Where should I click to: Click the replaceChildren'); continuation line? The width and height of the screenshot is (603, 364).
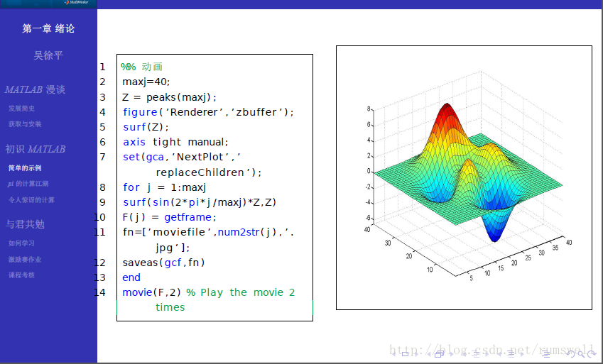click(x=209, y=172)
